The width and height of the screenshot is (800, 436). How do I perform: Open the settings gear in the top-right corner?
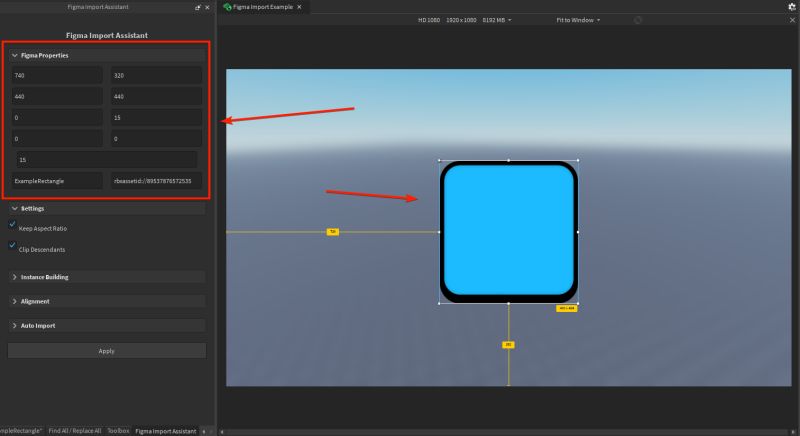(x=792, y=7)
